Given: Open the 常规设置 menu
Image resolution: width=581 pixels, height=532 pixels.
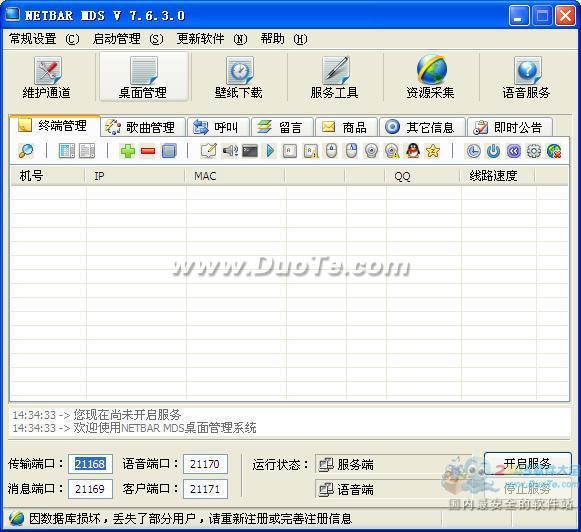Looking at the screenshot, I should click(x=44, y=39).
